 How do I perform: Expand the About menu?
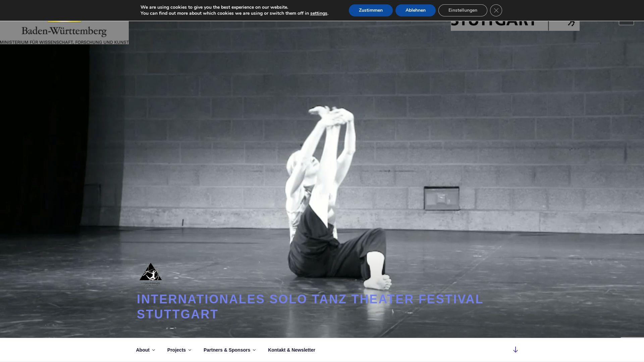[x=146, y=350]
